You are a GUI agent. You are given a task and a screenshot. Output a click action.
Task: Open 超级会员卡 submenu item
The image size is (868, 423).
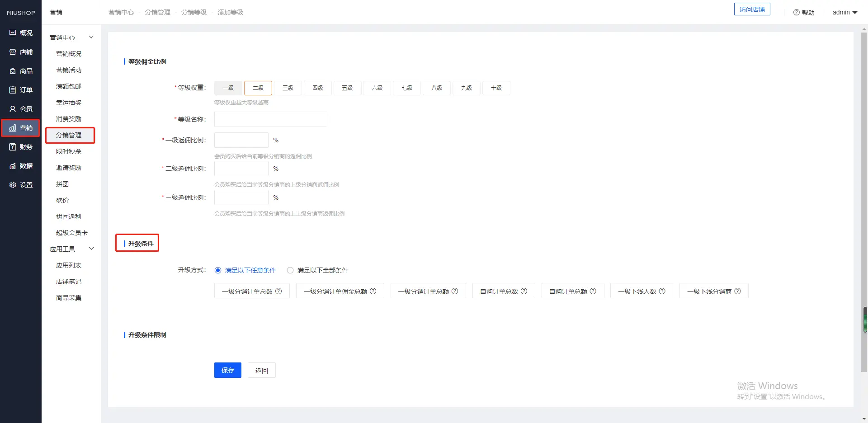click(71, 233)
